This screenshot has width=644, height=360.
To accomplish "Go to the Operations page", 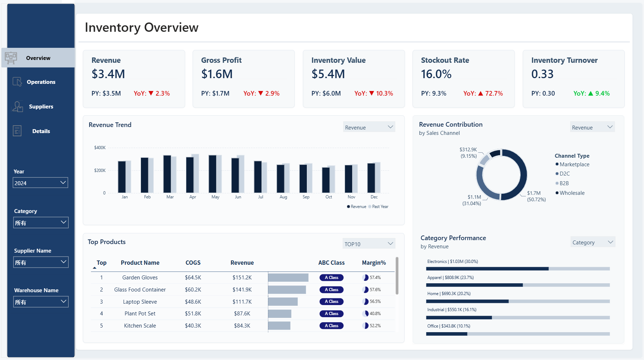I will coord(41,82).
